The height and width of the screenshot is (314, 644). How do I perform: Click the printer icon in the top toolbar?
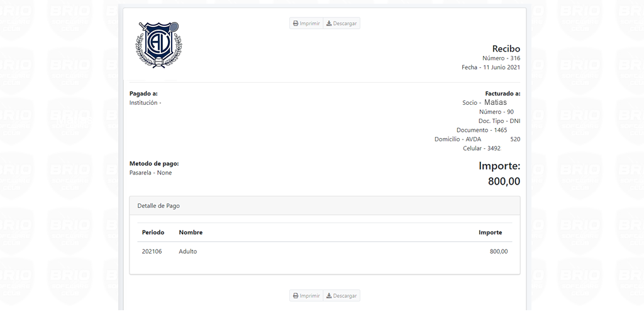coord(296,23)
